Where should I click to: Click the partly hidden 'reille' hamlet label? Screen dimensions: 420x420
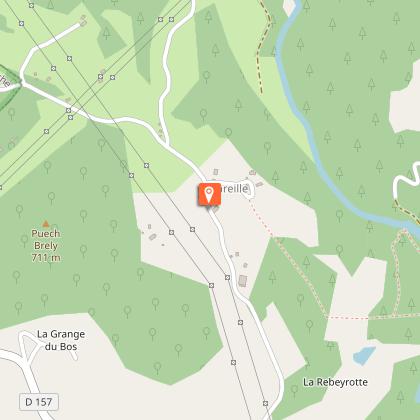(235, 189)
